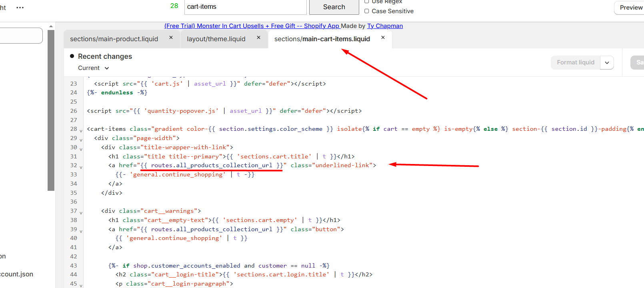Open the Ty Chapman link
The image size is (644, 288).
pos(385,26)
